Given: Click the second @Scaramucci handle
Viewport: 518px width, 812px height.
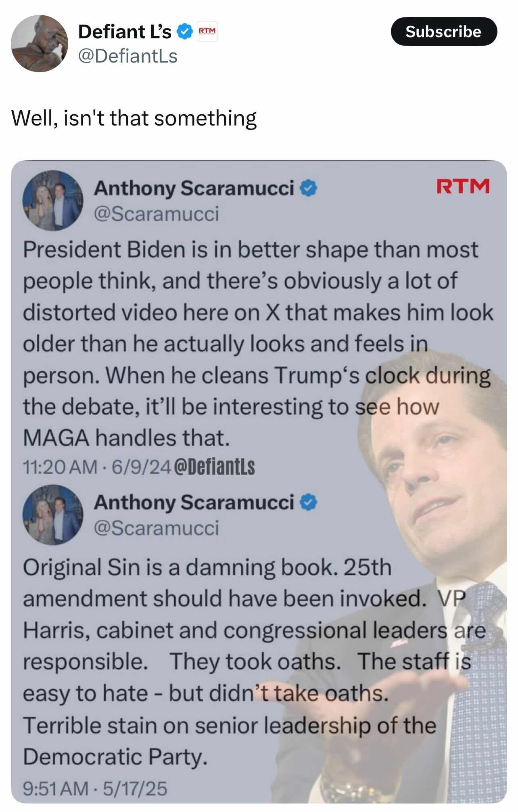Looking at the screenshot, I should [x=157, y=527].
